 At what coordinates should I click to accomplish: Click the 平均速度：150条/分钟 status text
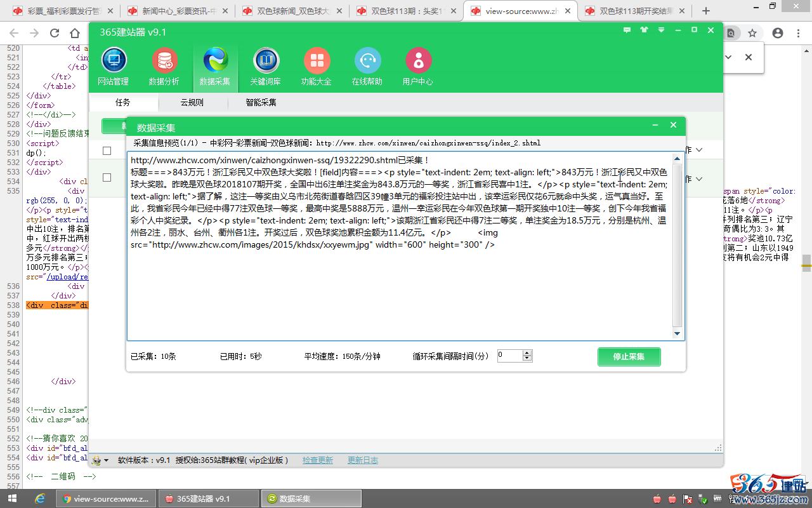point(343,357)
